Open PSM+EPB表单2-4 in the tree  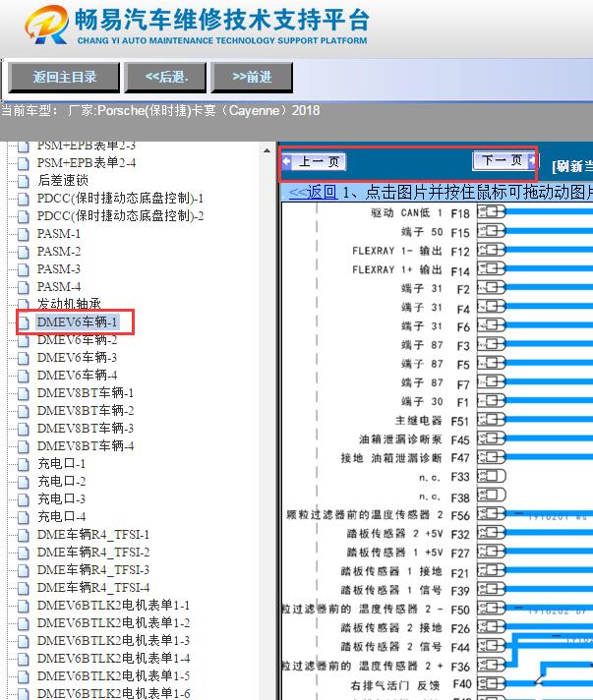coord(87,162)
